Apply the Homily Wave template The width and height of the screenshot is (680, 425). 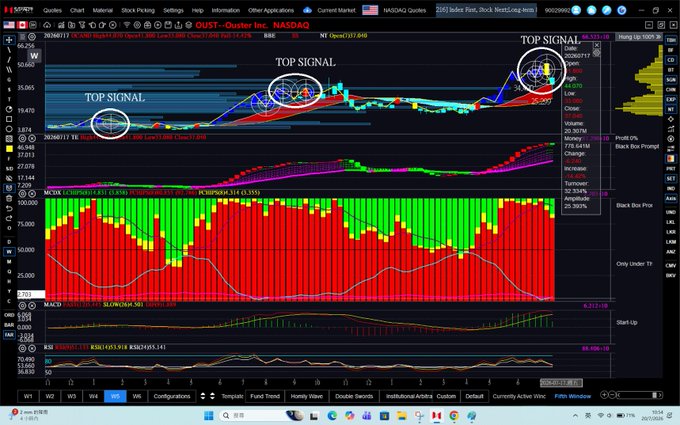(307, 396)
